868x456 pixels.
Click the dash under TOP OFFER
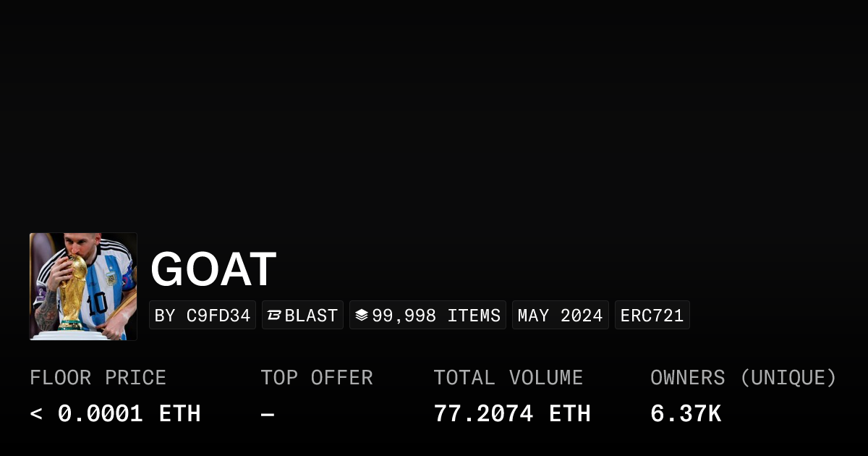tap(267, 414)
